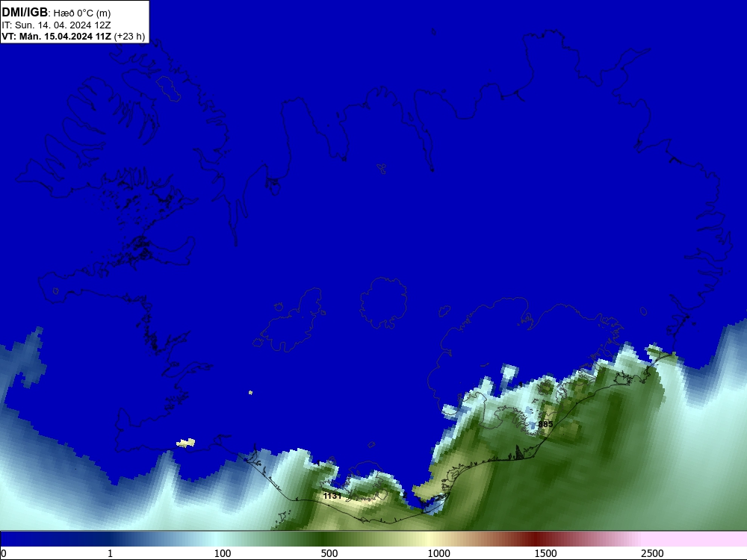Click the 2500 label on the color scale
Screen dimensions: 747x560
point(652,553)
